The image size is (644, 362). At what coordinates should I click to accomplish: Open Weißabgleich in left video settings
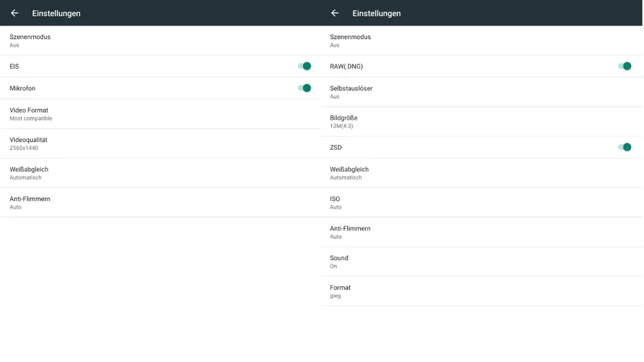coord(160,173)
